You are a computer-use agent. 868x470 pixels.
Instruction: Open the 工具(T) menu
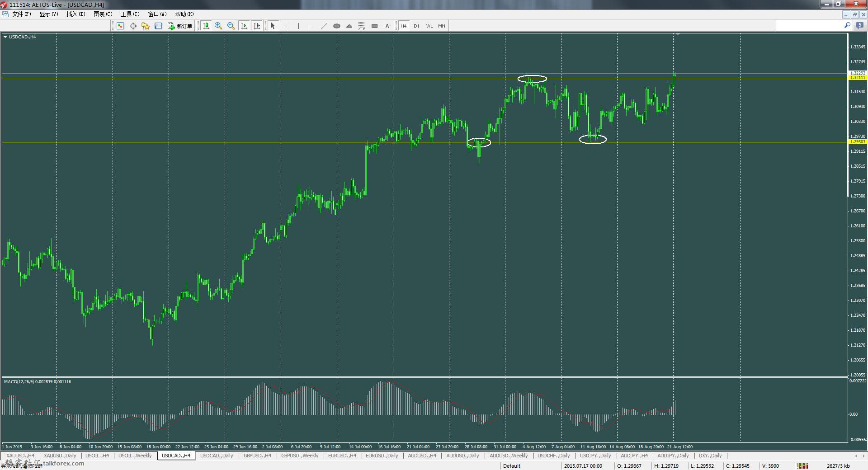[130, 14]
